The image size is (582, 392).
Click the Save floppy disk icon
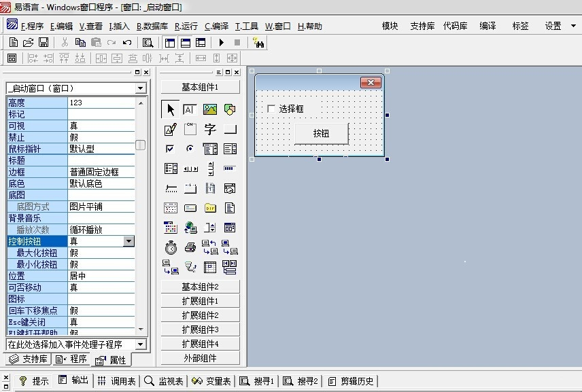43,42
